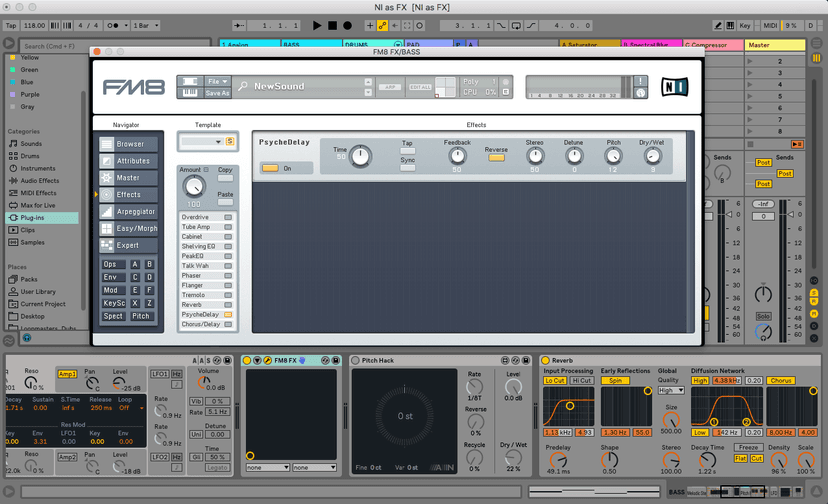Click the KeySc button in FM8 navigator
This screenshot has width=828, height=504.
(x=113, y=303)
